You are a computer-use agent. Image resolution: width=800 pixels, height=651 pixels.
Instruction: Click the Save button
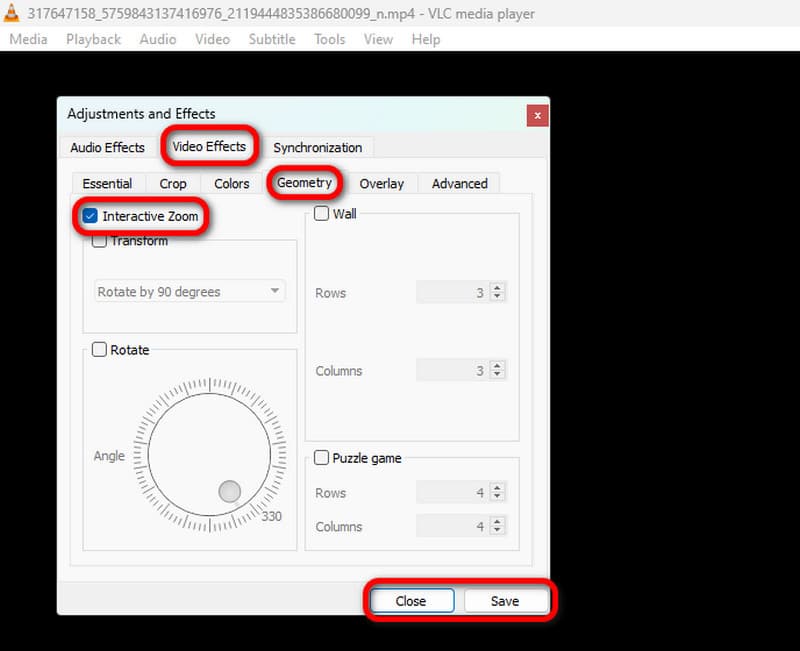click(x=504, y=601)
